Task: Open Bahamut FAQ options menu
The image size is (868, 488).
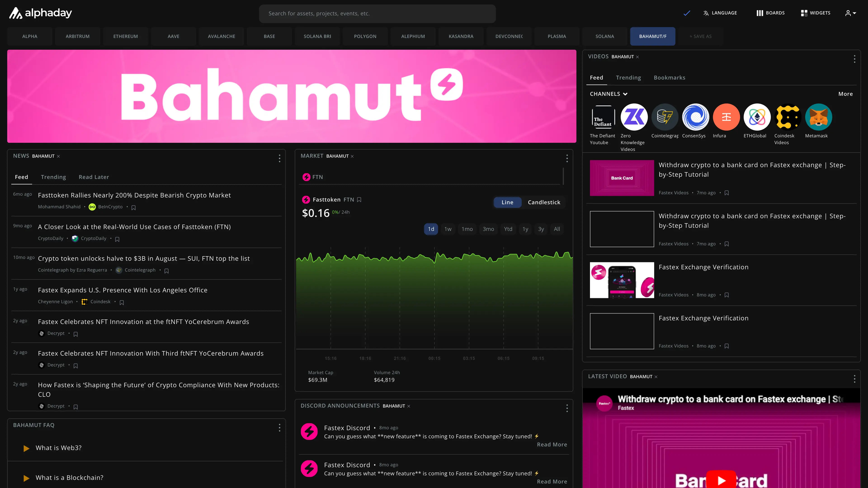Action: 279,428
